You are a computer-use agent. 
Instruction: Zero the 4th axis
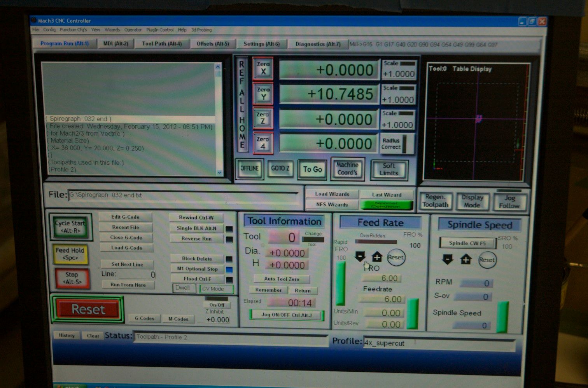[263, 143]
